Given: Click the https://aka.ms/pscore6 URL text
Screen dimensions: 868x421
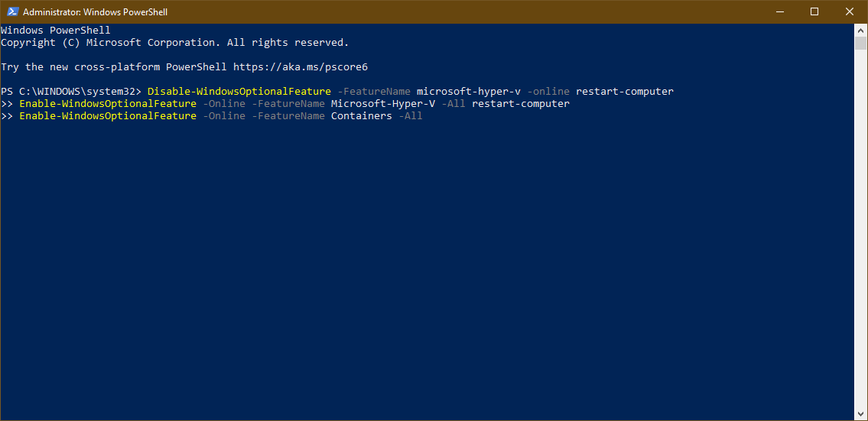Looking at the screenshot, I should [x=301, y=67].
